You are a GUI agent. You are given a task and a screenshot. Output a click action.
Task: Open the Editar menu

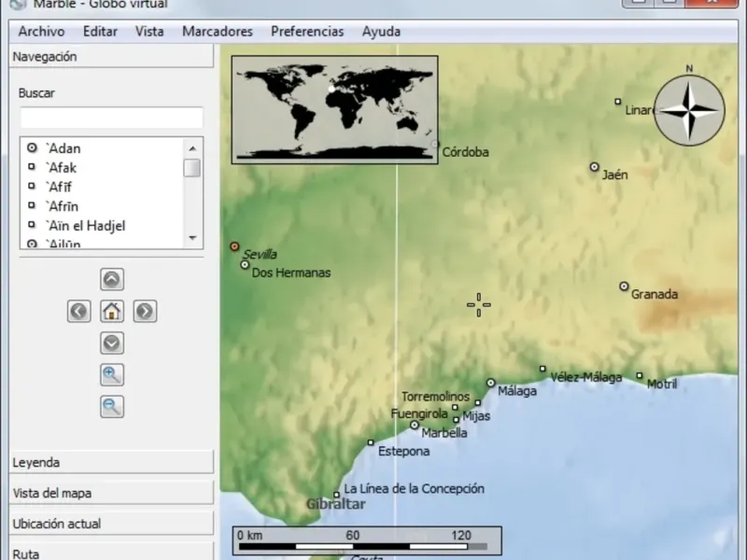100,32
